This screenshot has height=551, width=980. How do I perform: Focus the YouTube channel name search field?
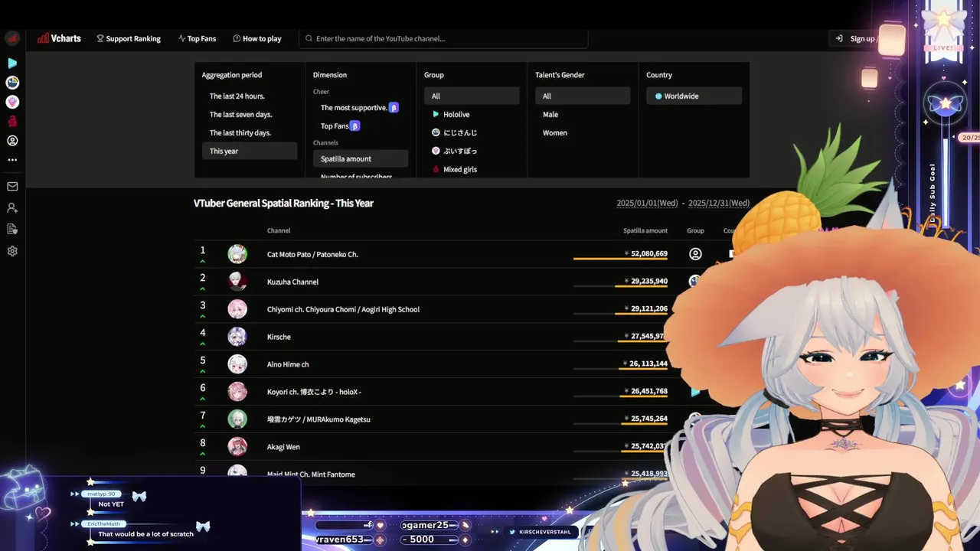point(443,38)
